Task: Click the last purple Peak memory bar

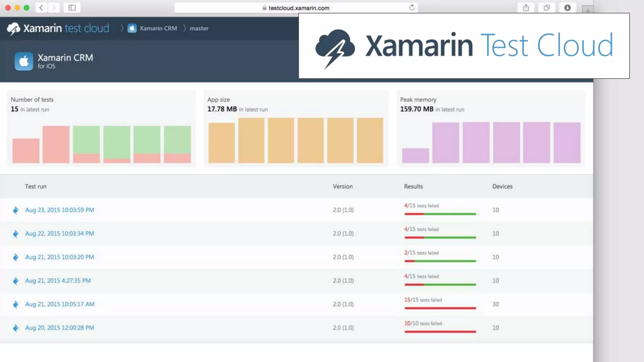Action: [x=567, y=142]
